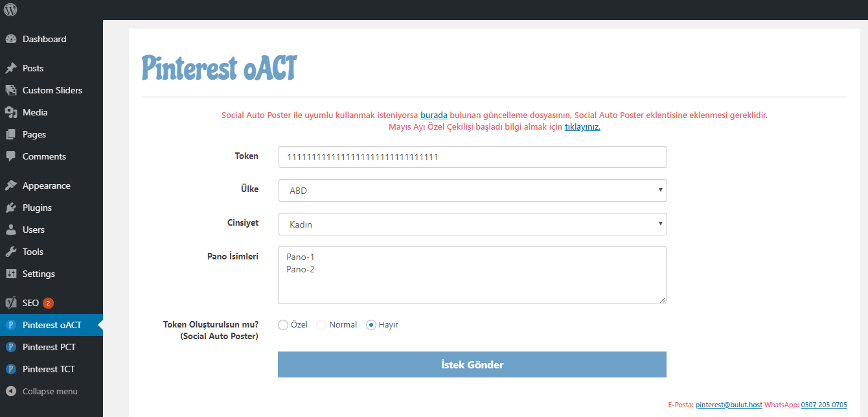Open Custom Sliders menu item
Screen dimensions: 868x417
point(51,90)
